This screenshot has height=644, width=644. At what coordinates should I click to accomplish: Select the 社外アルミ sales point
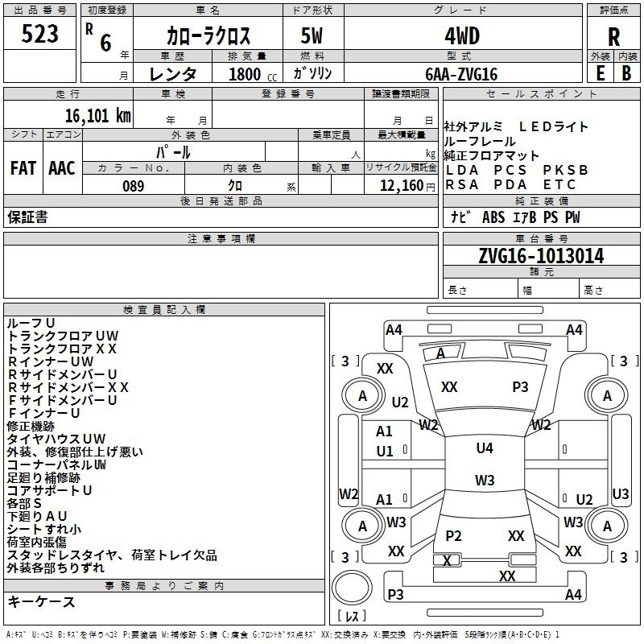(473, 127)
